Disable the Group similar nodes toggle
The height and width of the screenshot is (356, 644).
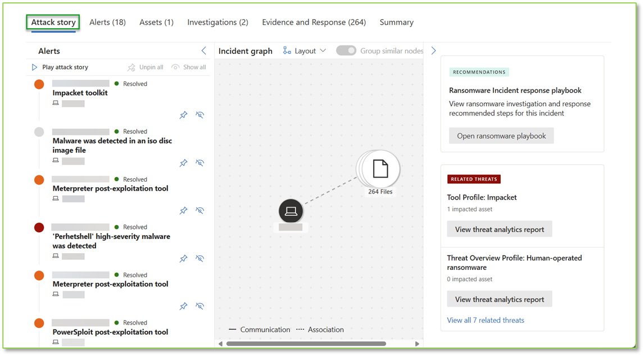[x=346, y=50]
